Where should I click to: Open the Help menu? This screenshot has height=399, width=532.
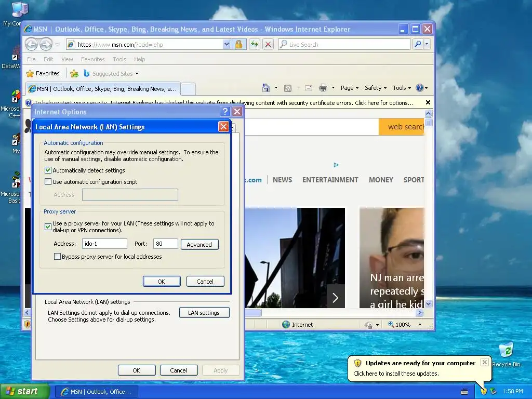pyautogui.click(x=139, y=59)
